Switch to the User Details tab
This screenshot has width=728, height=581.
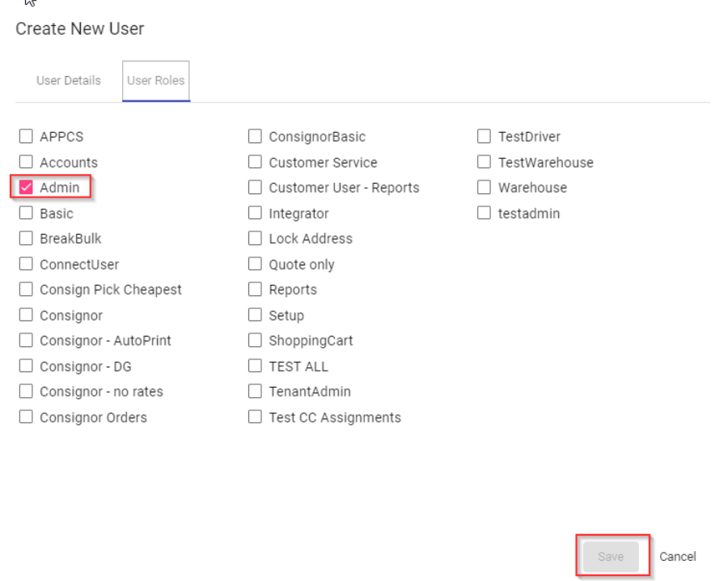tap(69, 81)
